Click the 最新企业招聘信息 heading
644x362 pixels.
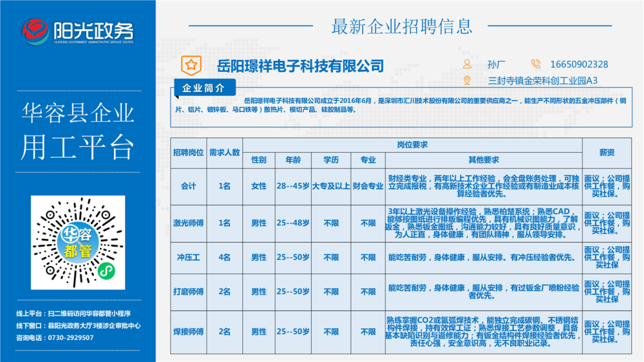point(401,26)
